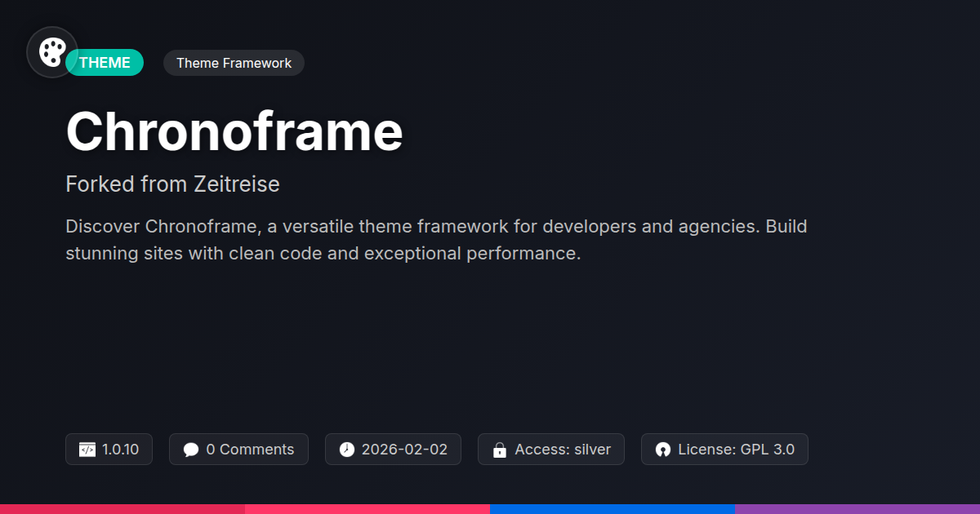This screenshot has height=514, width=980.
Task: Click the Chronoframe title heading
Action: 234,131
